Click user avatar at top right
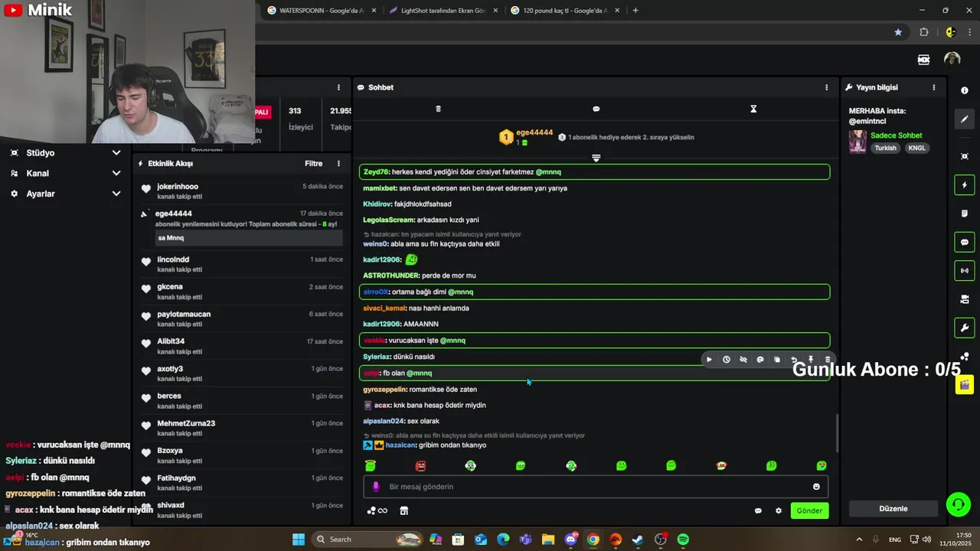 coord(952,59)
